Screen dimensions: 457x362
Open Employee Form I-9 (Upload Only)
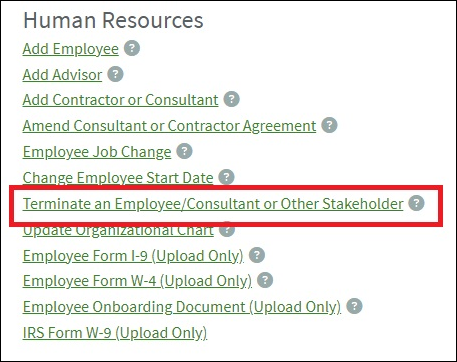coord(133,256)
